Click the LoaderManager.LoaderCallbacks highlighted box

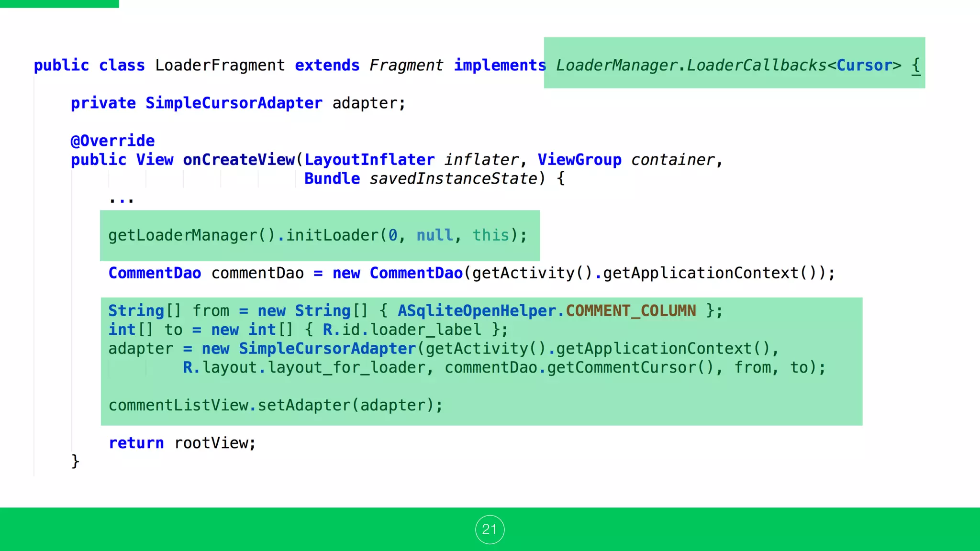click(x=734, y=63)
